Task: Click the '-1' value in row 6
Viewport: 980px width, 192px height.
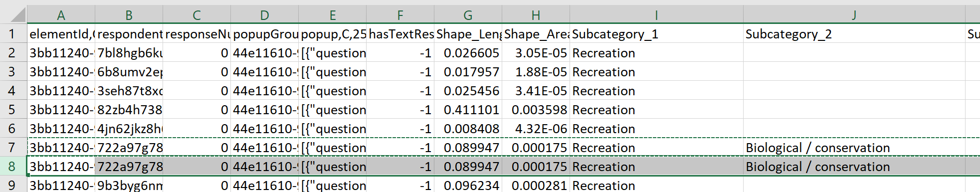Action: pos(400,129)
